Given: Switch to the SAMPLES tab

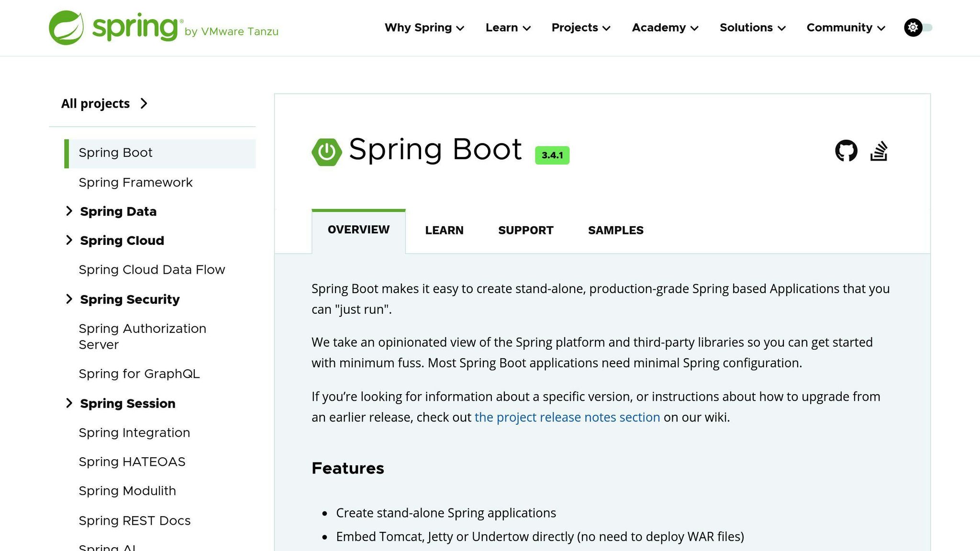Looking at the screenshot, I should coord(615,230).
